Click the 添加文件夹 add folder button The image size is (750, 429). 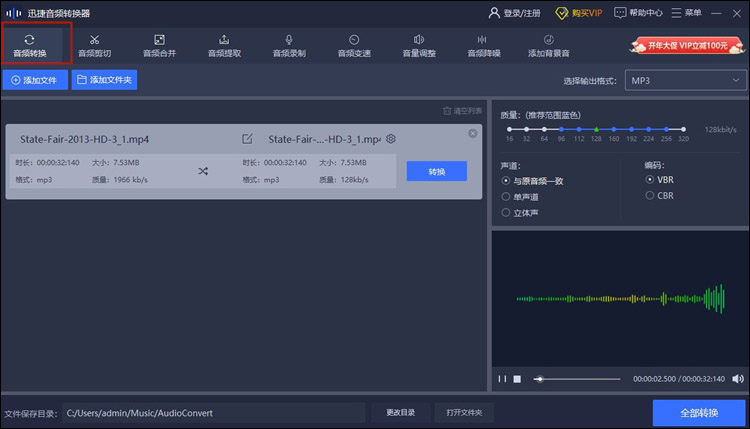coord(104,80)
